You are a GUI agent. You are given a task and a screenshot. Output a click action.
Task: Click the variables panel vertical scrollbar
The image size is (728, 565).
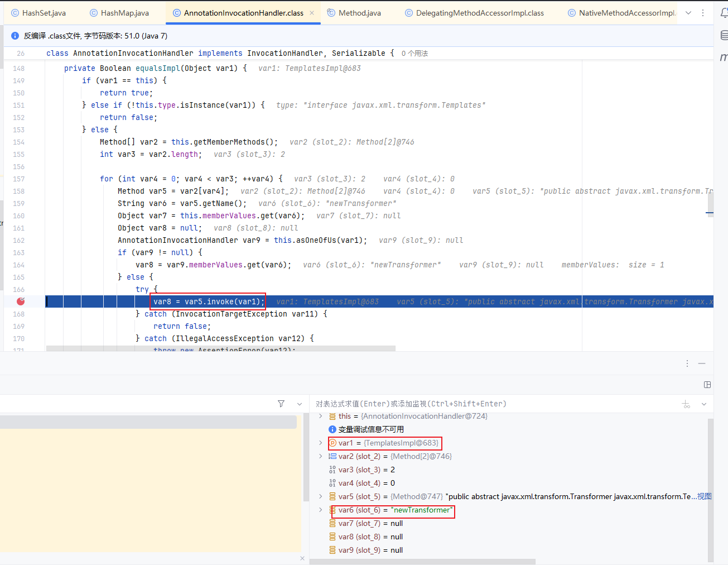(x=711, y=489)
